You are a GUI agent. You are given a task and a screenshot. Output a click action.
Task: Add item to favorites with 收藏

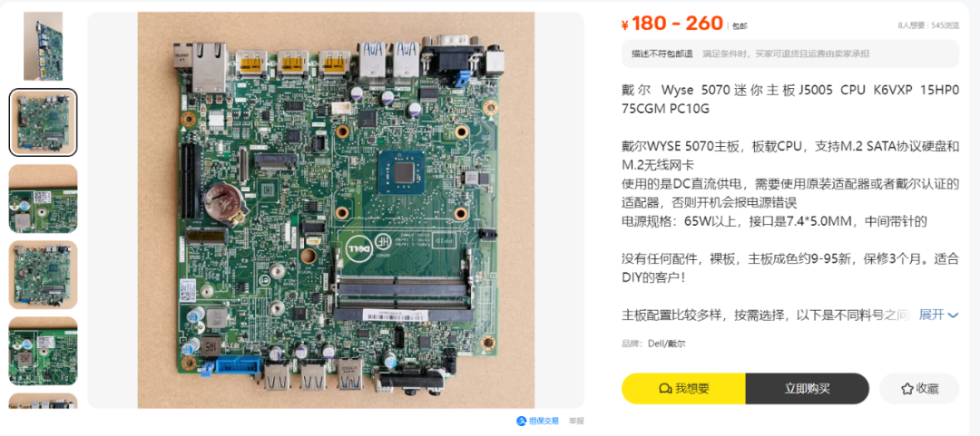tap(918, 389)
